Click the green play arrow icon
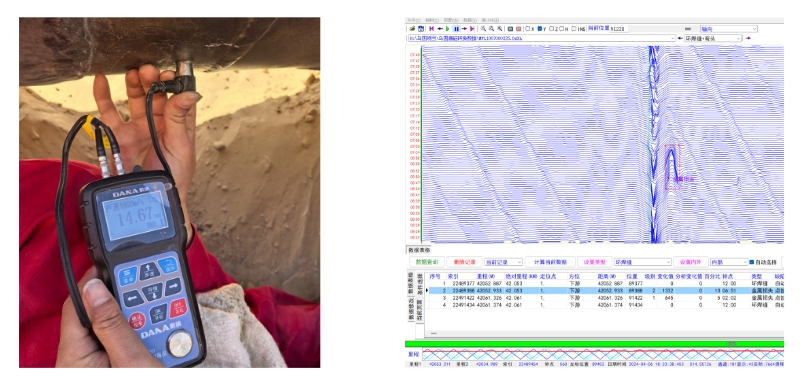This screenshot has height=385, width=800. tap(447, 29)
